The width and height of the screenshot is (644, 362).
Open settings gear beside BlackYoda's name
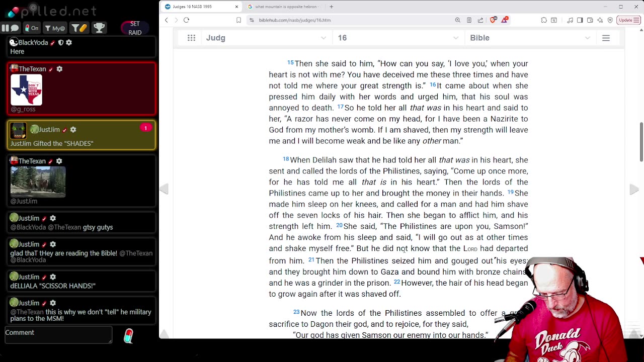click(69, 43)
